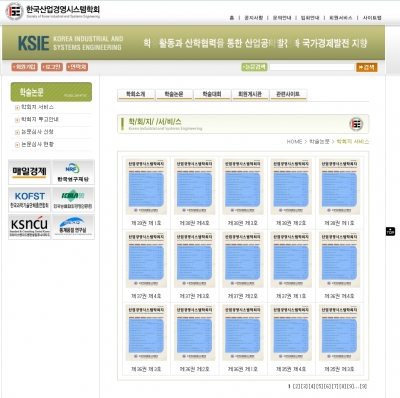Open journal cover 제38권 제3호
Viewport: 400px width, 398px height.
click(243, 187)
